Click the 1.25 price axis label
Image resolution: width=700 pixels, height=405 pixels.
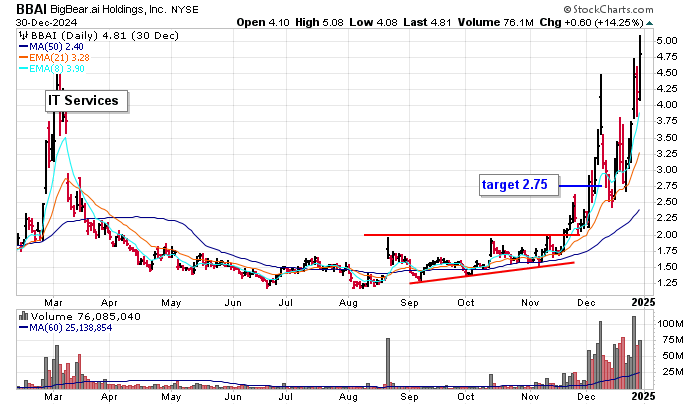667,283
